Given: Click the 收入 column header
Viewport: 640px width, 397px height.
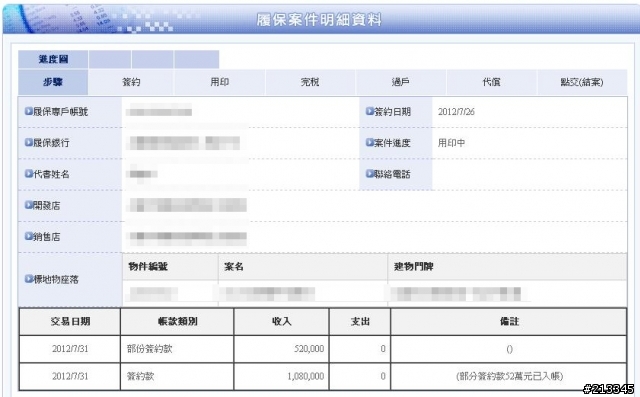Looking at the screenshot, I should click(x=282, y=322).
